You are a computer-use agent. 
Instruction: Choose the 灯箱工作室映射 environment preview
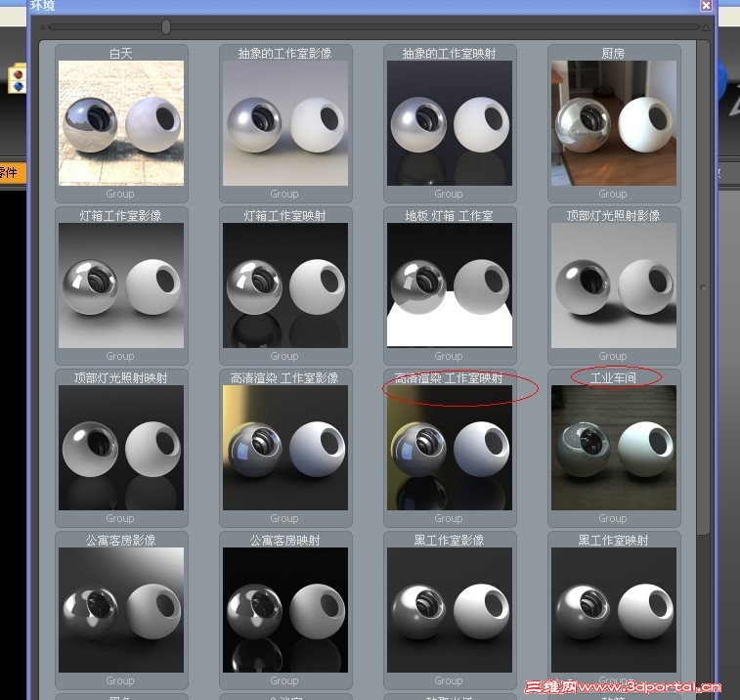point(285,285)
